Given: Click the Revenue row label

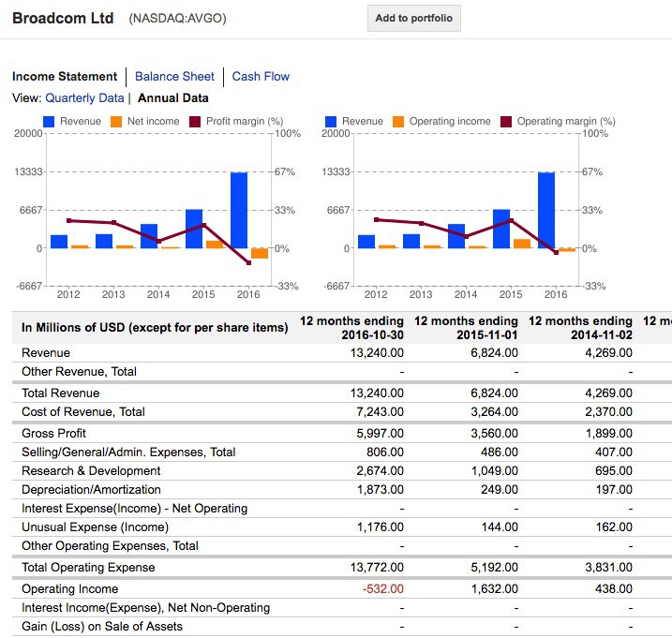Looking at the screenshot, I should 46,352.
